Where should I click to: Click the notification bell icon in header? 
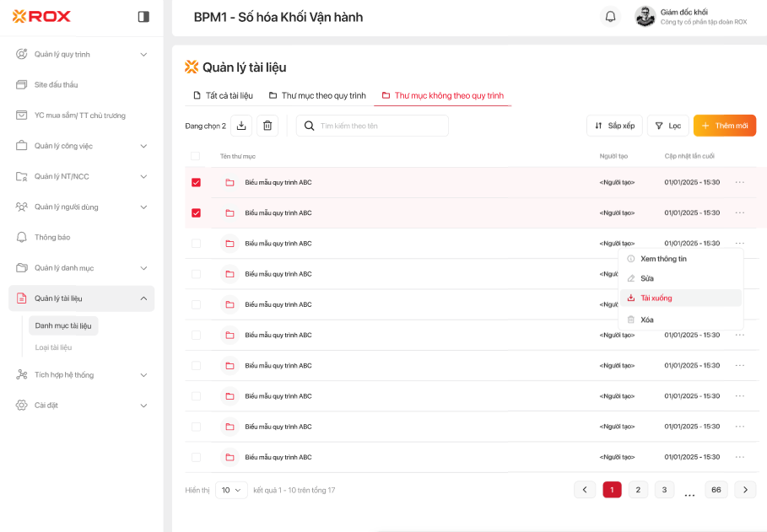pos(610,17)
